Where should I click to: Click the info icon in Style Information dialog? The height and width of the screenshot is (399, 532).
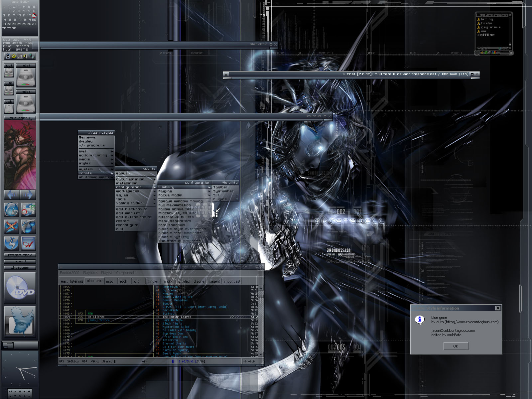420,320
